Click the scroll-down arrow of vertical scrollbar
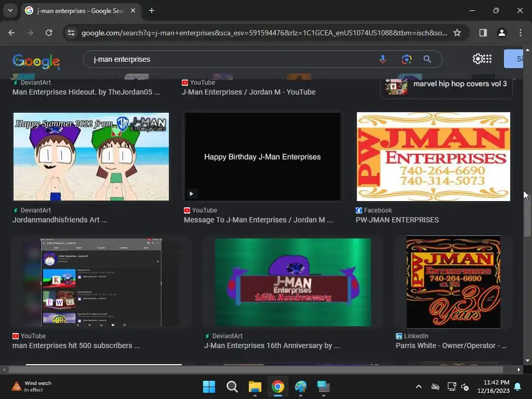532x399 pixels. coord(527,361)
